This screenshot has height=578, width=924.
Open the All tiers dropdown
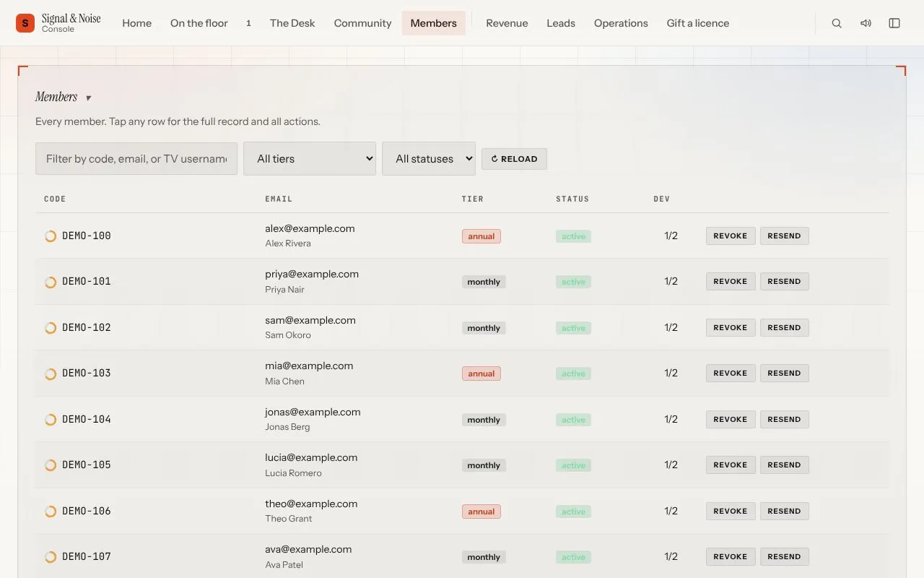pos(310,158)
